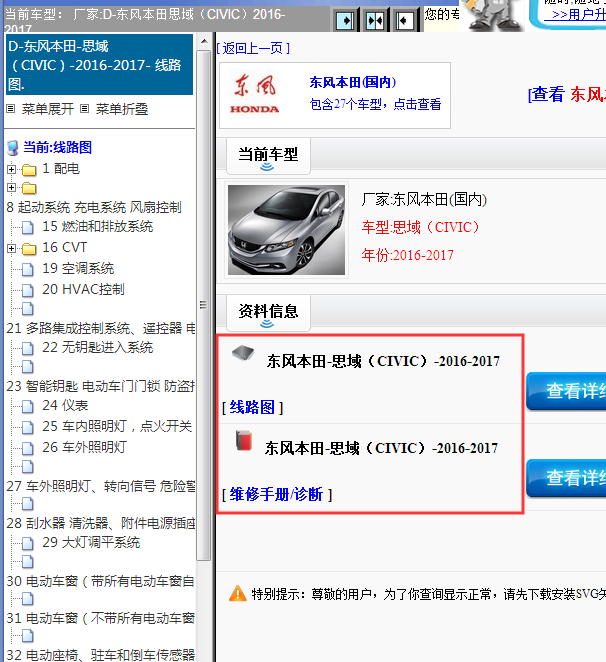Click the folder icon of 16 CVT

click(29, 249)
